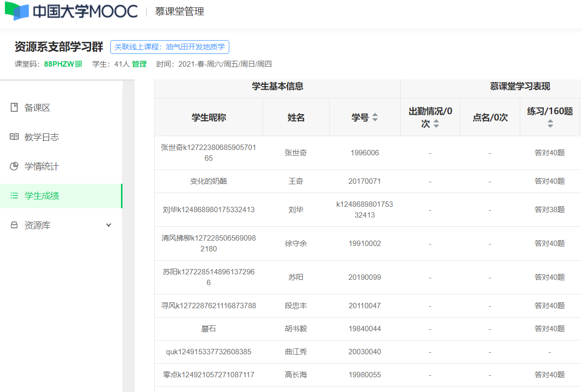
Task: Click student ID 20170071 for 王奇
Action: point(364,181)
